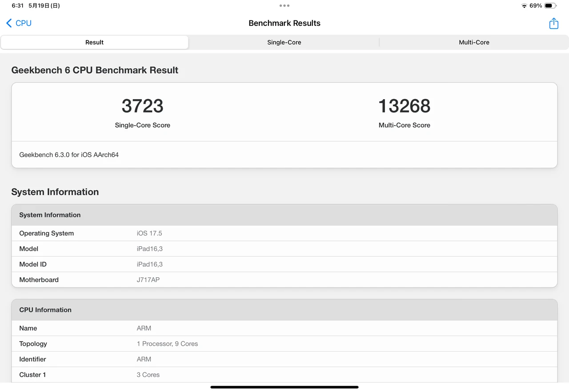Image resolution: width=569 pixels, height=392 pixels.
Task: Tap the Model ID row label
Action: coord(32,264)
